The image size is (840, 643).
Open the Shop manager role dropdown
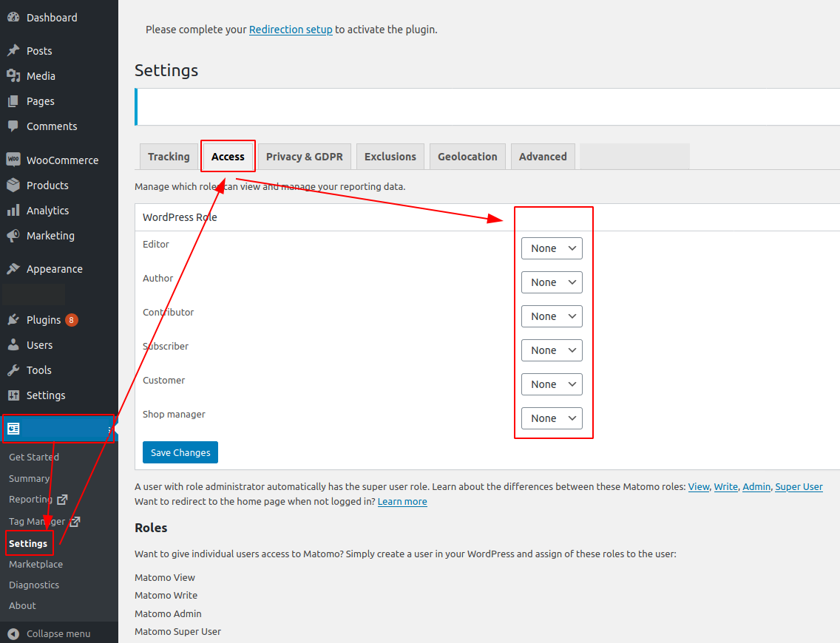[552, 418]
